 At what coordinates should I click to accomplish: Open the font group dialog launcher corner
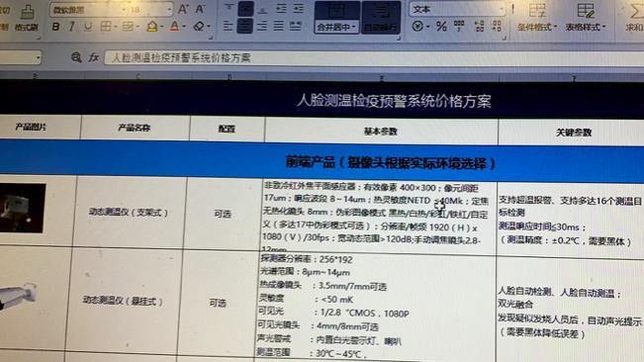[211, 38]
